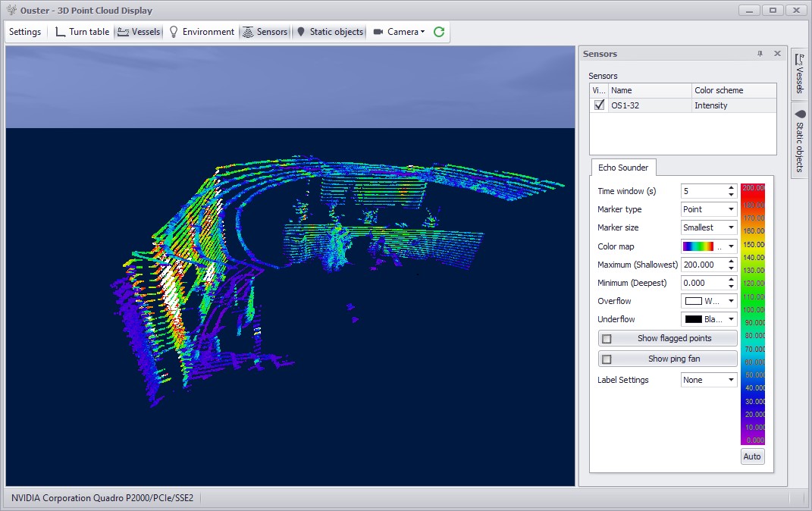This screenshot has width=812, height=511.
Task: Open the Camera dropdown menu
Action: click(400, 32)
